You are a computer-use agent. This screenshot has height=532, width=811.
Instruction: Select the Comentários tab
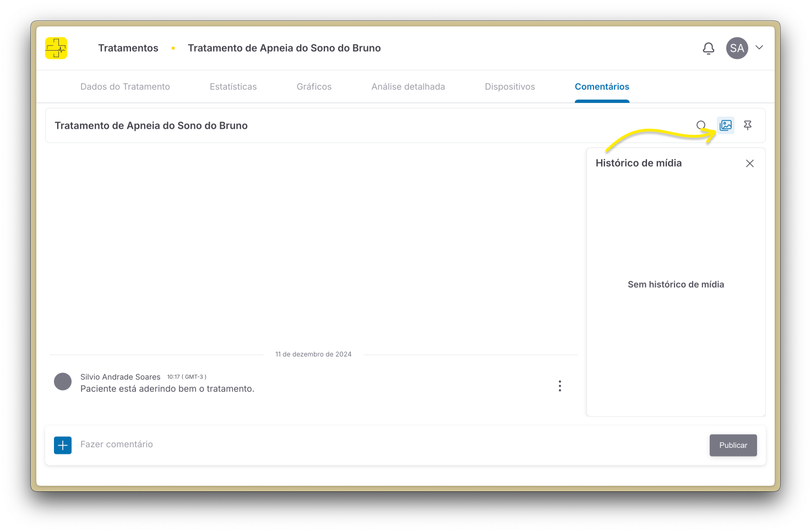(602, 87)
